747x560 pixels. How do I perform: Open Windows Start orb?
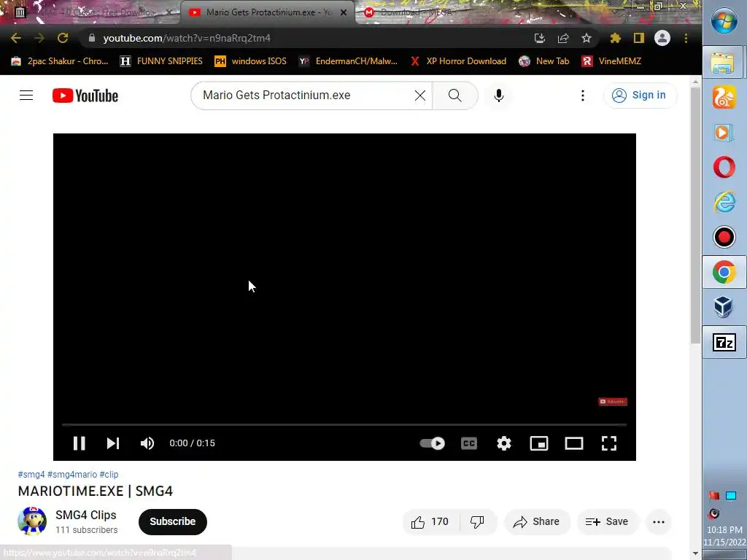[724, 21]
